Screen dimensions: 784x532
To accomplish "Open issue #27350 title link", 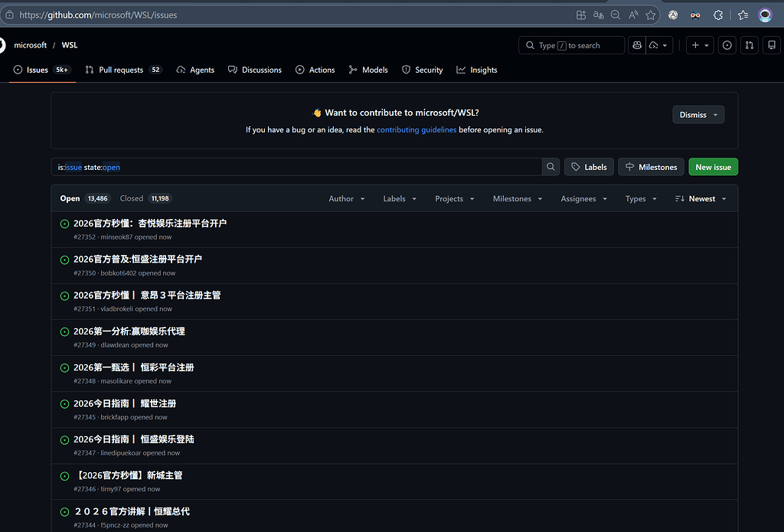I will pos(138,259).
